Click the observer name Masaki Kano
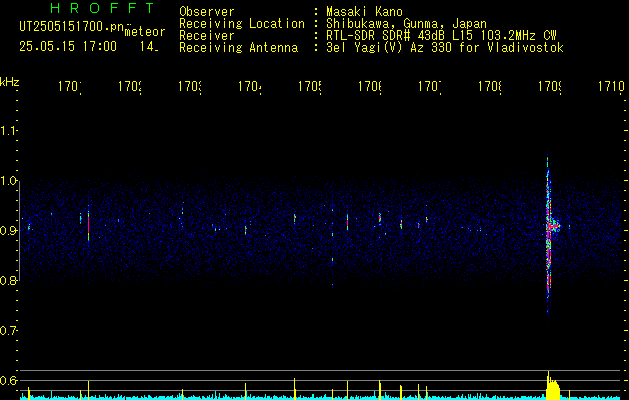629x400 pixels. point(364,12)
